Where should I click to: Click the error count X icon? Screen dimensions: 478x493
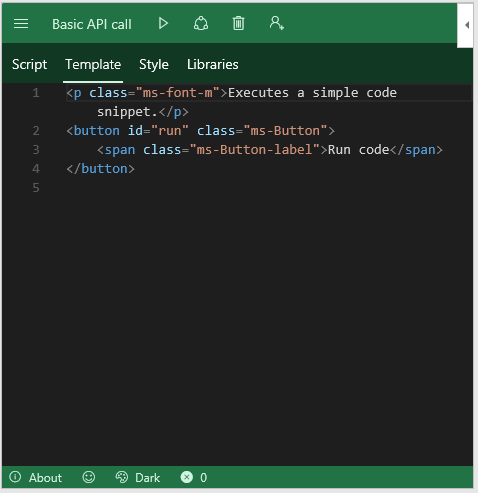(187, 477)
